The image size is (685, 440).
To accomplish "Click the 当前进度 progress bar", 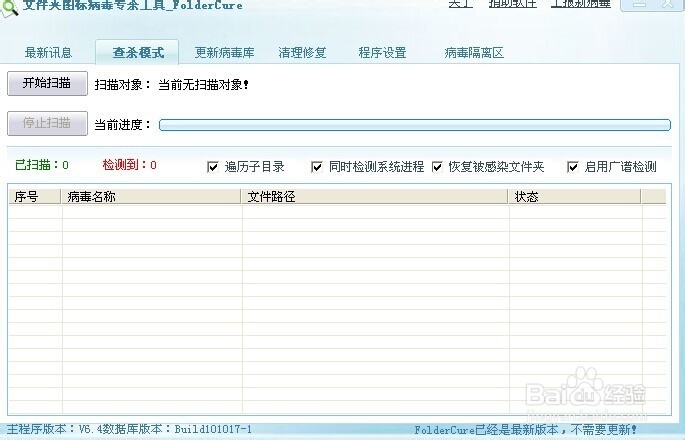I will [415, 125].
